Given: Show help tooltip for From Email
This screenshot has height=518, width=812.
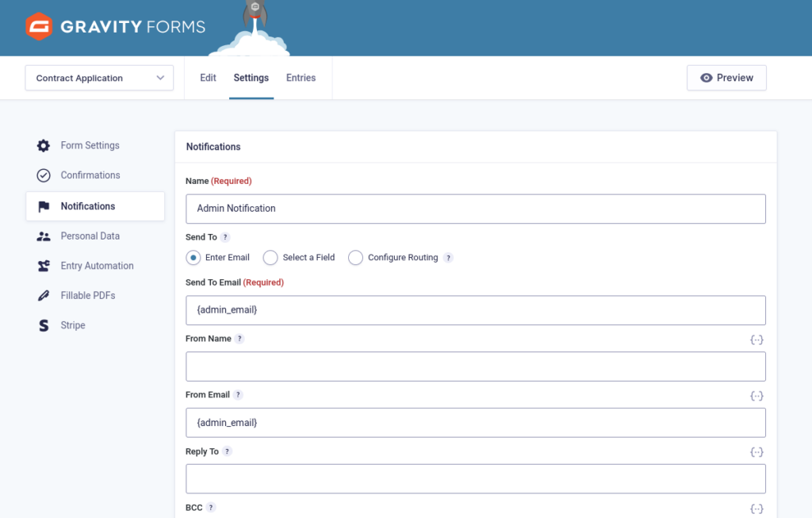Looking at the screenshot, I should 238,395.
